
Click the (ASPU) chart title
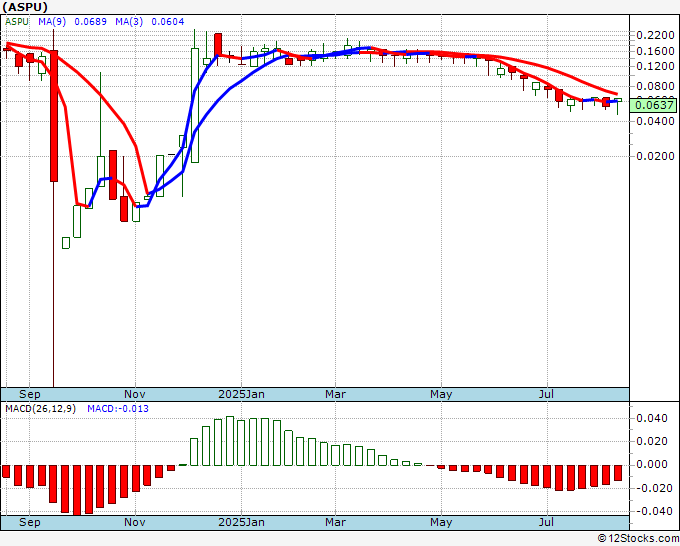(25, 7)
